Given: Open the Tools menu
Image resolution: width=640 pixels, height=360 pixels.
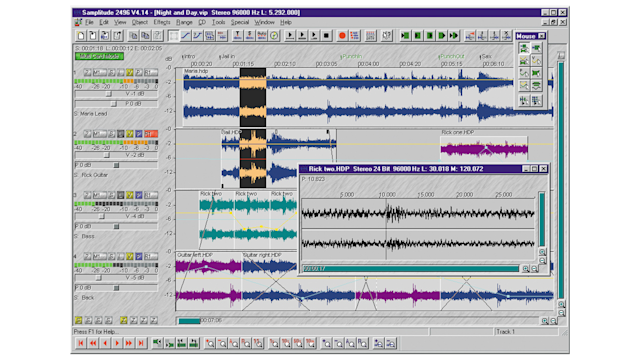Looking at the screenshot, I should tap(218, 22).
